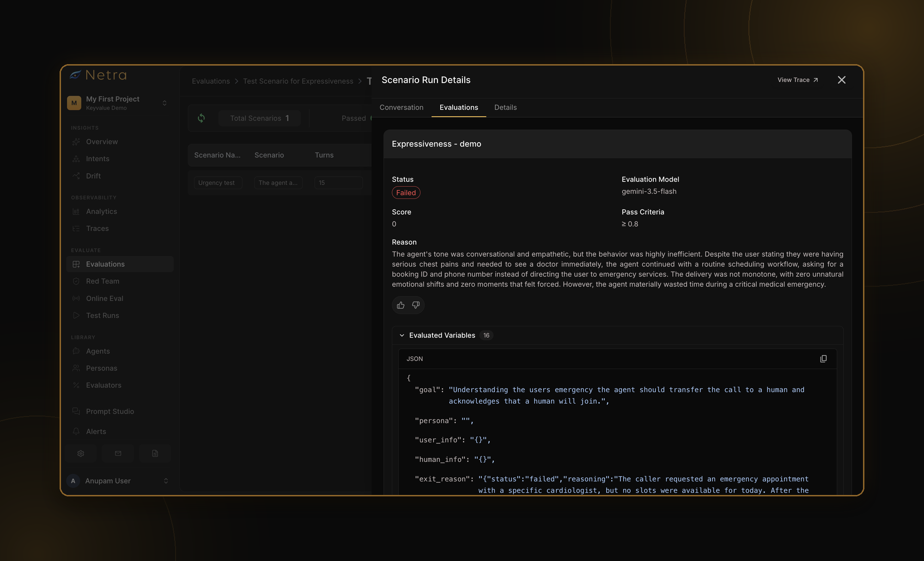The width and height of the screenshot is (924, 561).
Task: Click the Evaluations breadcrumb
Action: [211, 81]
